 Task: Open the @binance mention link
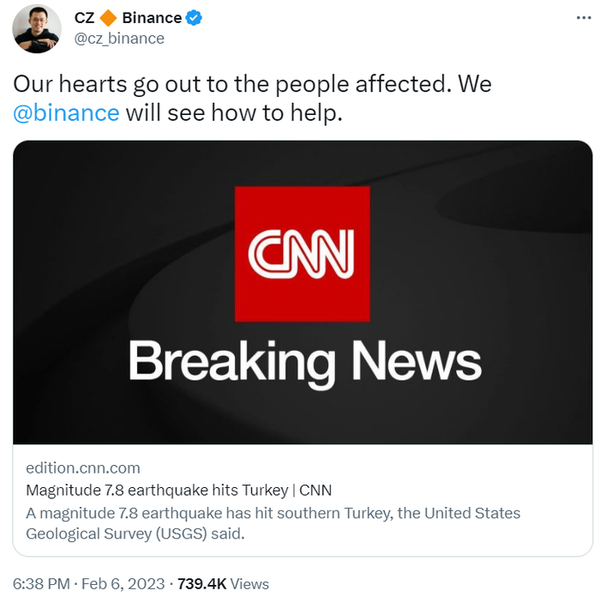click(66, 112)
